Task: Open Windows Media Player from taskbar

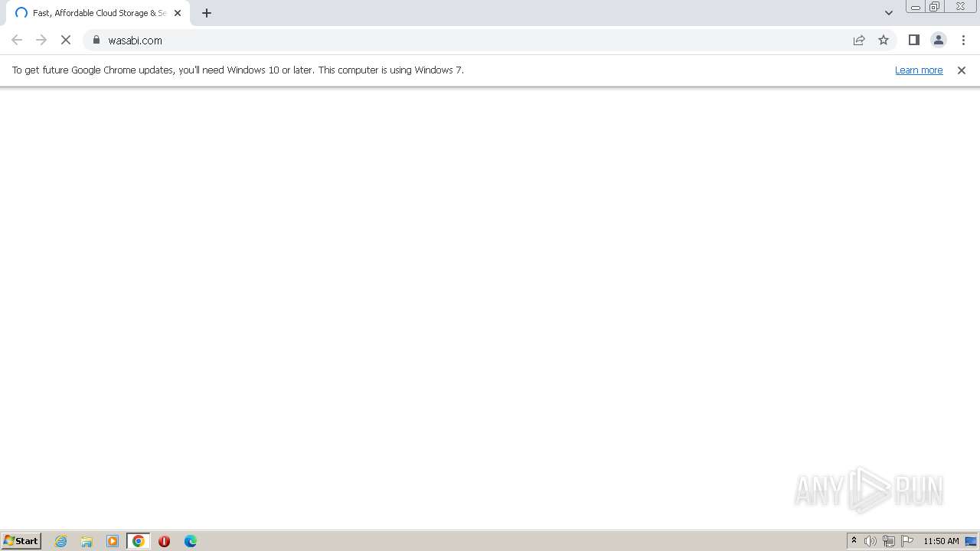Action: 113,541
